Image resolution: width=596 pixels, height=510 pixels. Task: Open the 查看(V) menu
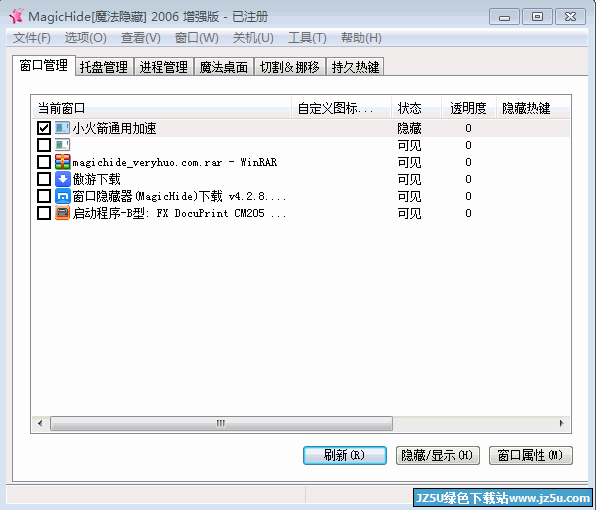click(141, 38)
